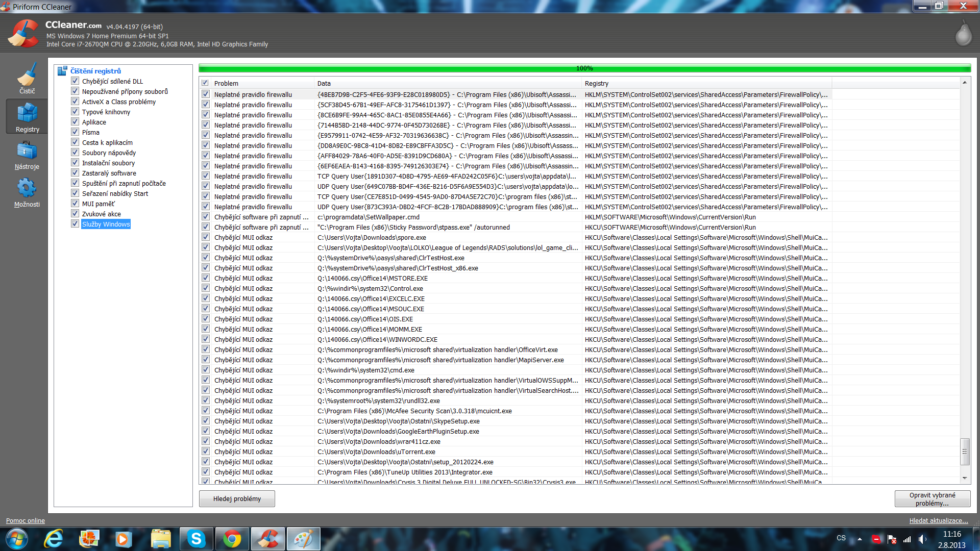Select the Čištění registrů tree header

pyautogui.click(x=95, y=71)
